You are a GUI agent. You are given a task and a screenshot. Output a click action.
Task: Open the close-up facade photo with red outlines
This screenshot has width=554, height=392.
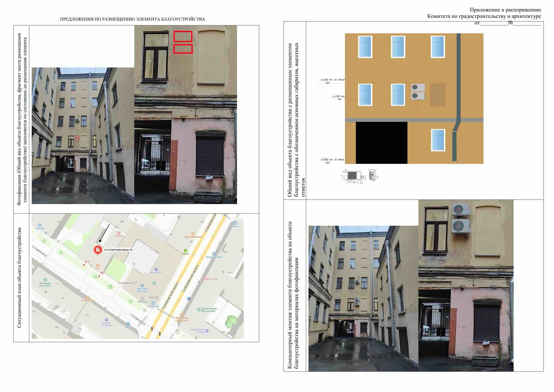[186, 114]
